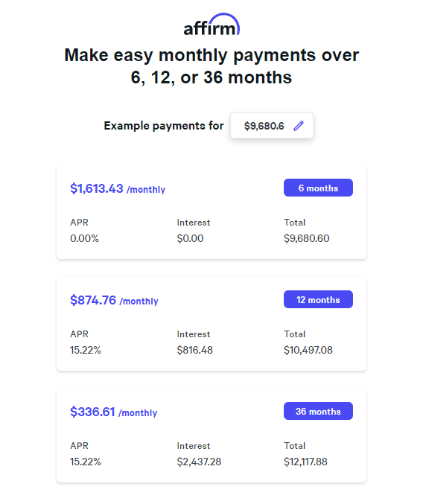This screenshot has width=426, height=504.
Task: Click the 0.00% APR value
Action: click(x=84, y=238)
